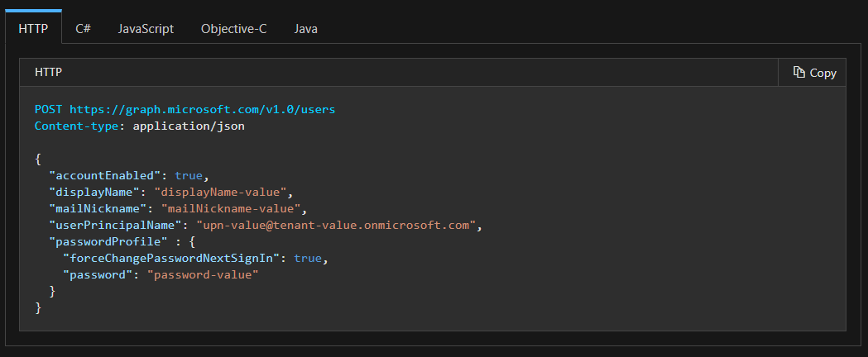Open the C# code tab
The height and width of the screenshot is (357, 868).
[x=83, y=28]
